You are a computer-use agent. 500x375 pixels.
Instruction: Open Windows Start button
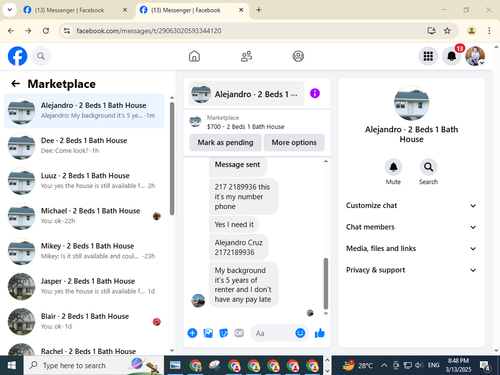[x=12, y=365]
